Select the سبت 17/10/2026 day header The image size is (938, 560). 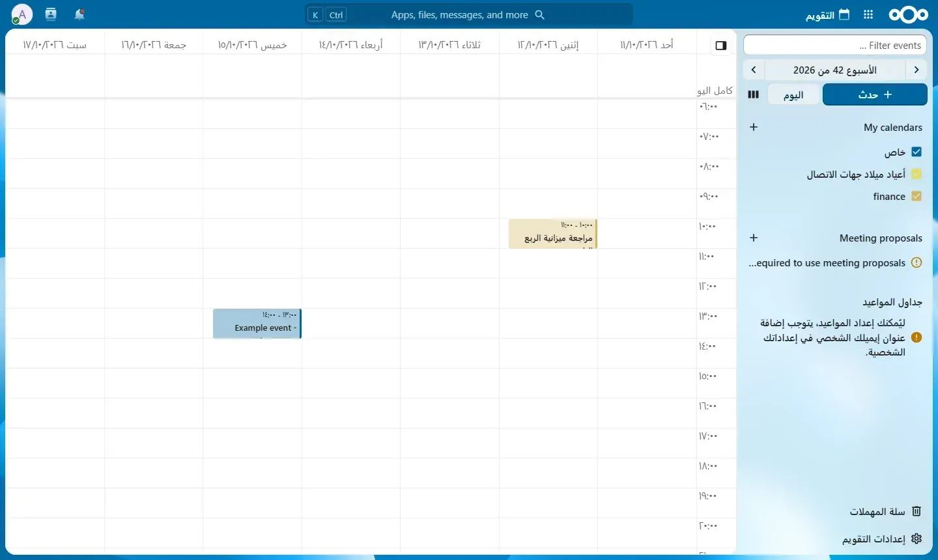point(55,45)
